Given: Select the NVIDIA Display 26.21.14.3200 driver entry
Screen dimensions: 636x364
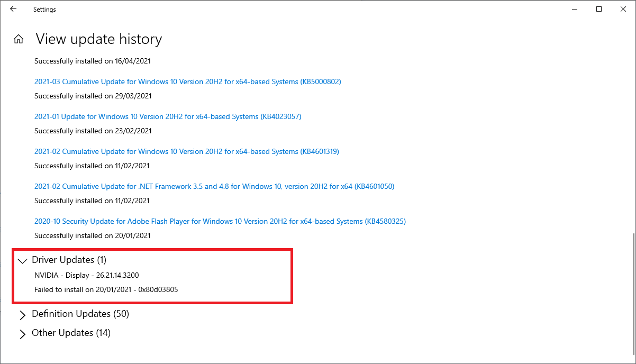Looking at the screenshot, I should [x=86, y=275].
